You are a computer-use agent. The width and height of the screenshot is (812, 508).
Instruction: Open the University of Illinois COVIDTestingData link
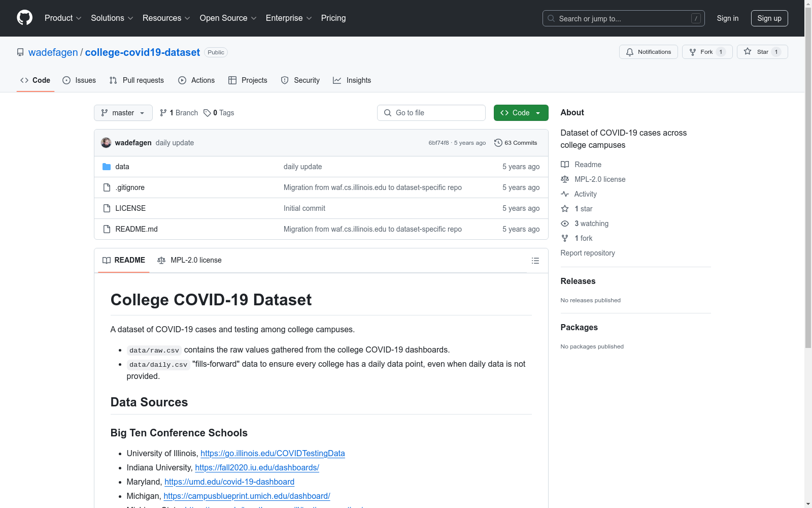click(273, 453)
